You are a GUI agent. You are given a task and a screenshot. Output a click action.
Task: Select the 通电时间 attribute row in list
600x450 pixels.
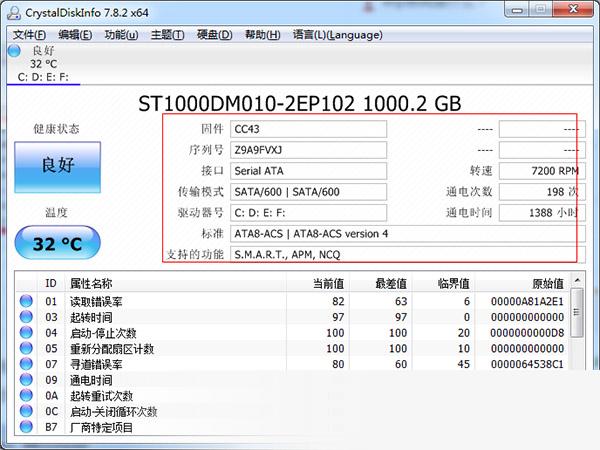click(293, 380)
